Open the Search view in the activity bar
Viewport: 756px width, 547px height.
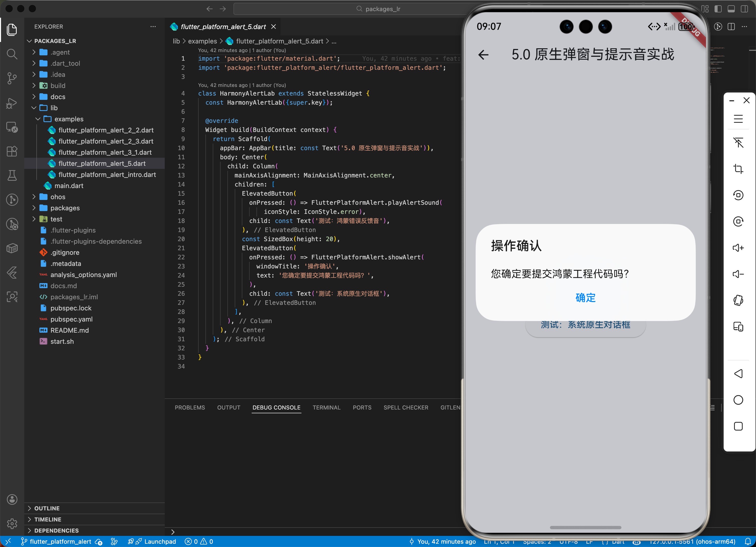point(12,54)
